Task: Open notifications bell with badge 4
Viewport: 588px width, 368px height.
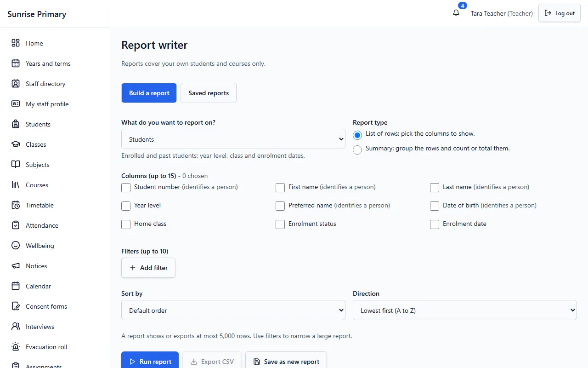Action: [456, 13]
